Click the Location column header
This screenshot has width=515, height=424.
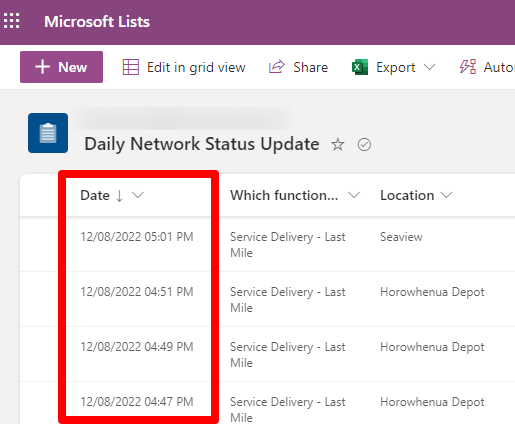click(407, 195)
